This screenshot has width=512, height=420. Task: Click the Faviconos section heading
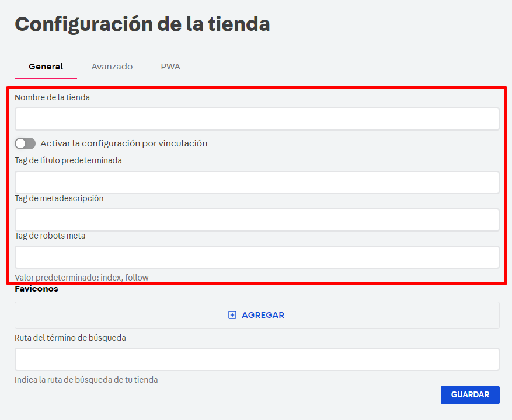click(x=36, y=289)
